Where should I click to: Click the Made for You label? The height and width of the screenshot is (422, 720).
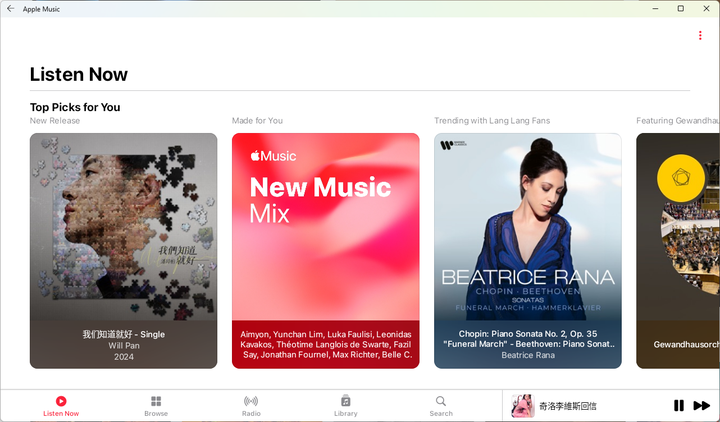click(x=257, y=121)
